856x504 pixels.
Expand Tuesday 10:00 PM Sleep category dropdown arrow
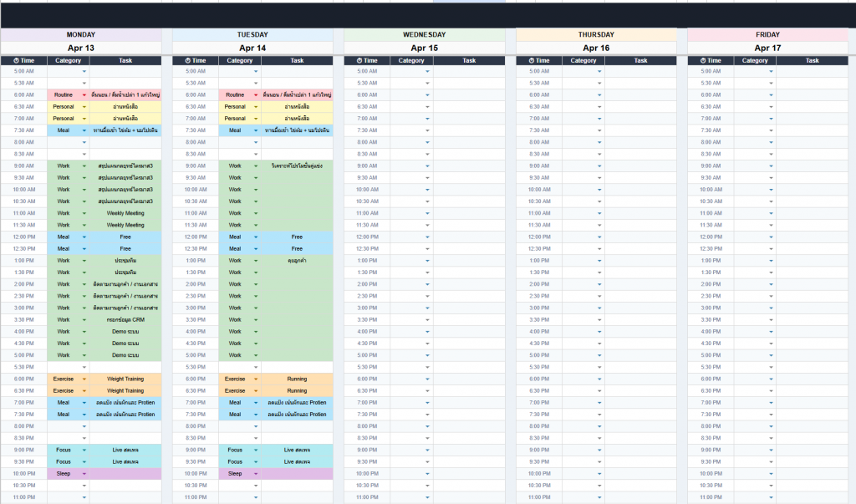coord(256,474)
